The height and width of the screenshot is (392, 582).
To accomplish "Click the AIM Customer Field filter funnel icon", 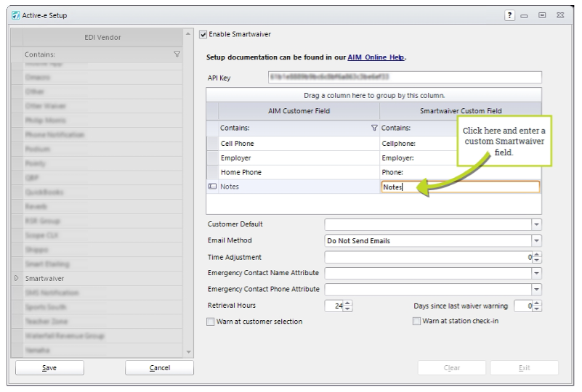I will coord(374,128).
